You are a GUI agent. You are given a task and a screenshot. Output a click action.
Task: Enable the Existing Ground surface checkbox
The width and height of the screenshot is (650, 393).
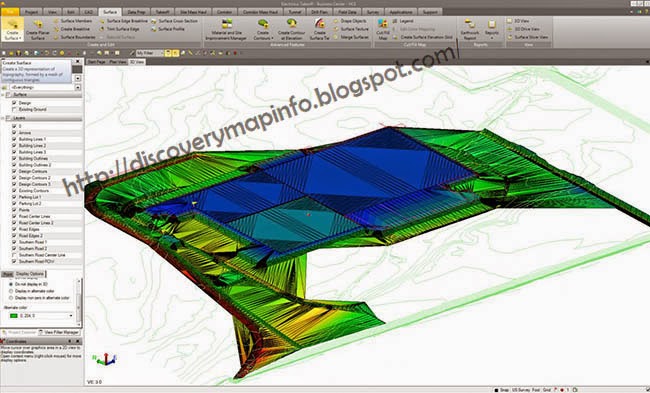coord(15,109)
